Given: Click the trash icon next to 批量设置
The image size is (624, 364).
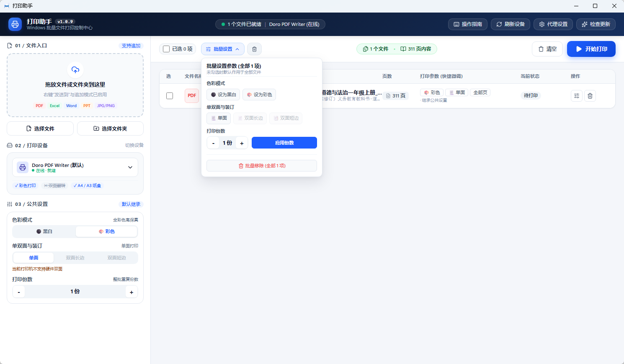Looking at the screenshot, I should (x=254, y=49).
